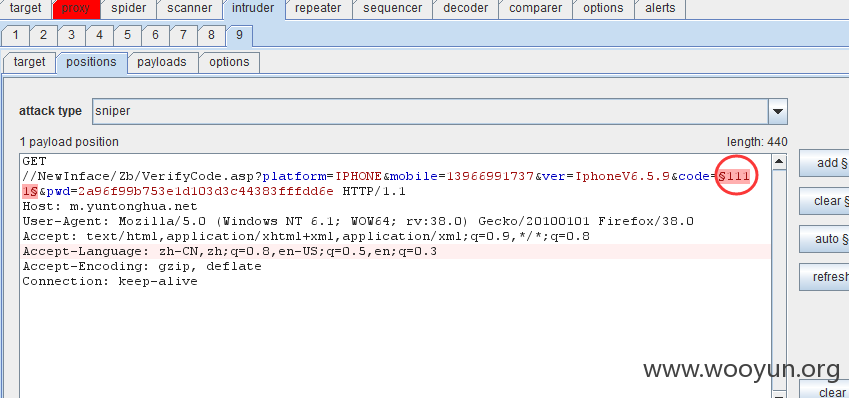The height and width of the screenshot is (398, 849).
Task: View the alerts tab
Action: (x=660, y=9)
